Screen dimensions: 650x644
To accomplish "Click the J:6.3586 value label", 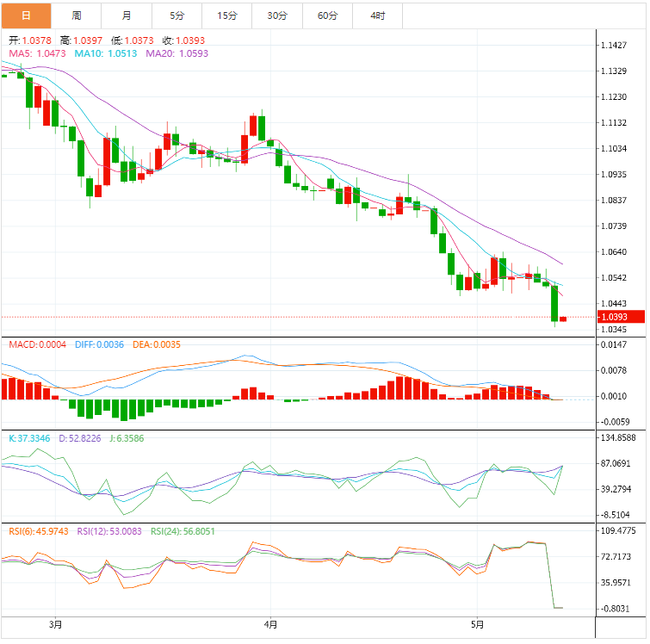I will [x=127, y=438].
